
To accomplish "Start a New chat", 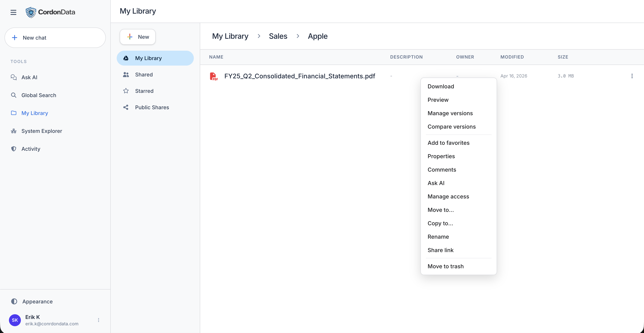I will click(55, 38).
